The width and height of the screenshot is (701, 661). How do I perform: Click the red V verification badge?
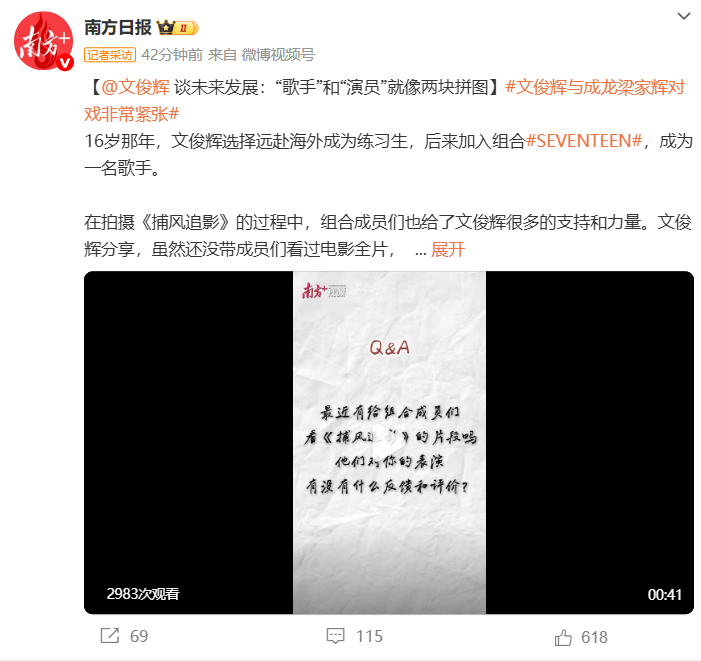65,63
